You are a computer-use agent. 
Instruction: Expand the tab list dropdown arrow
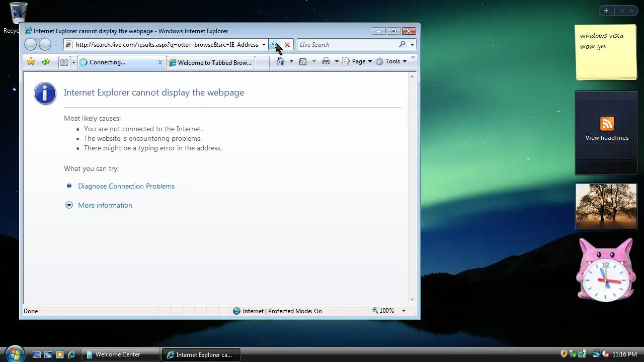pos(73,62)
